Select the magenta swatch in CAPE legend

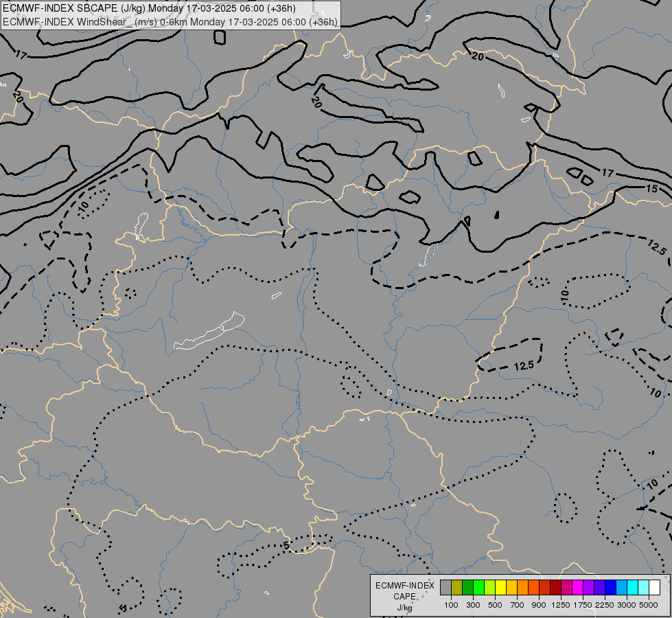point(577,587)
